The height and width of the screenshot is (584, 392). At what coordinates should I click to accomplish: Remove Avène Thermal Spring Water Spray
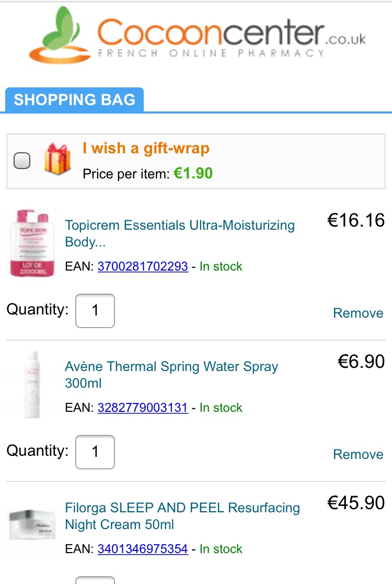point(358,454)
